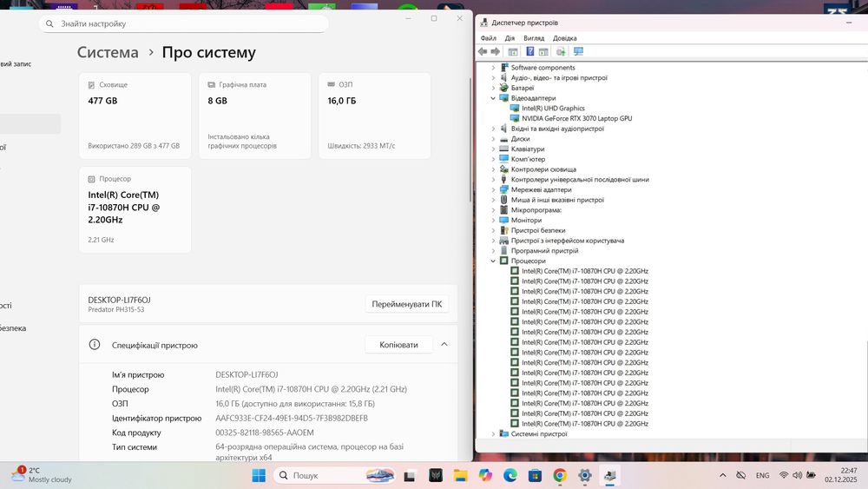868x489 pixels.
Task: Click the Клавіатури keyboard icon
Action: click(x=503, y=149)
